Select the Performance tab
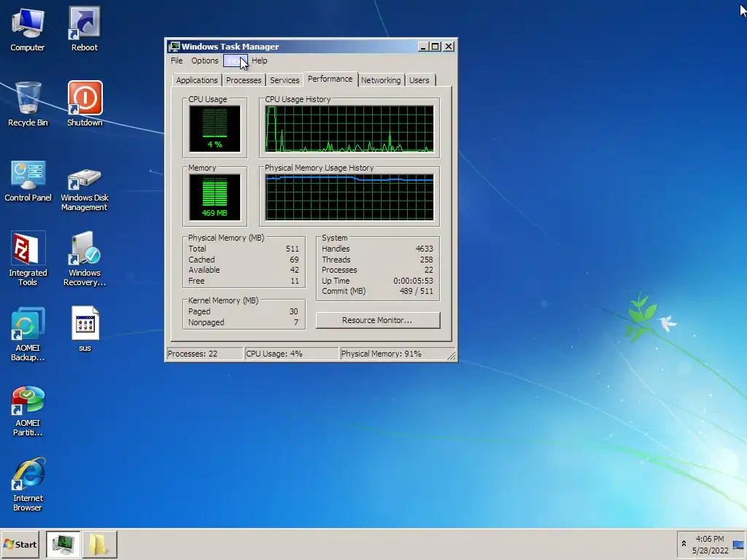The image size is (747, 560). click(330, 79)
